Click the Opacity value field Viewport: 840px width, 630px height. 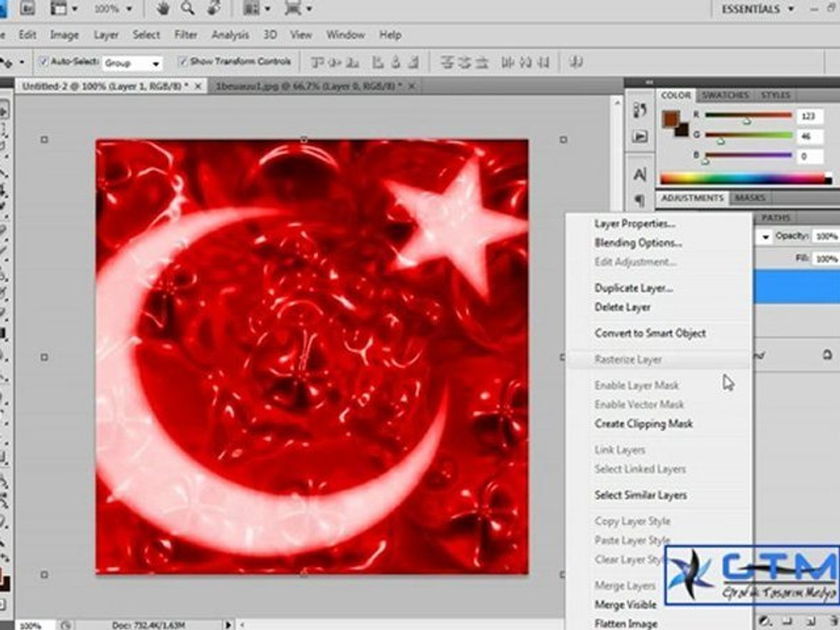click(826, 236)
